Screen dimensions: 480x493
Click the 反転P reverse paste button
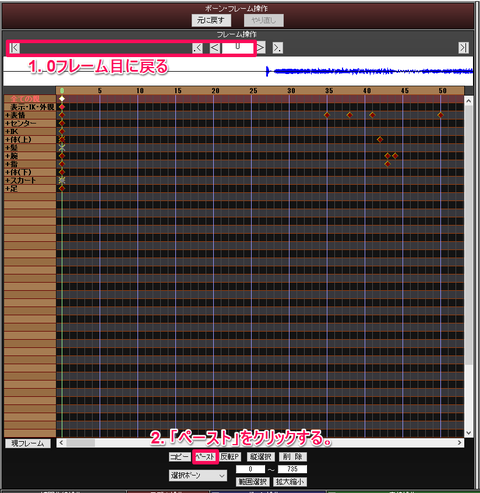230,456
